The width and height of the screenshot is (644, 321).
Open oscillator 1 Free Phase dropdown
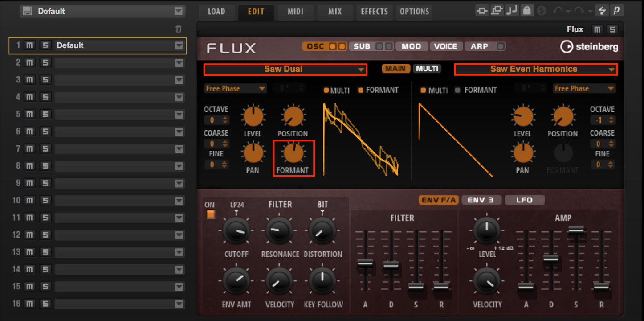(236, 89)
